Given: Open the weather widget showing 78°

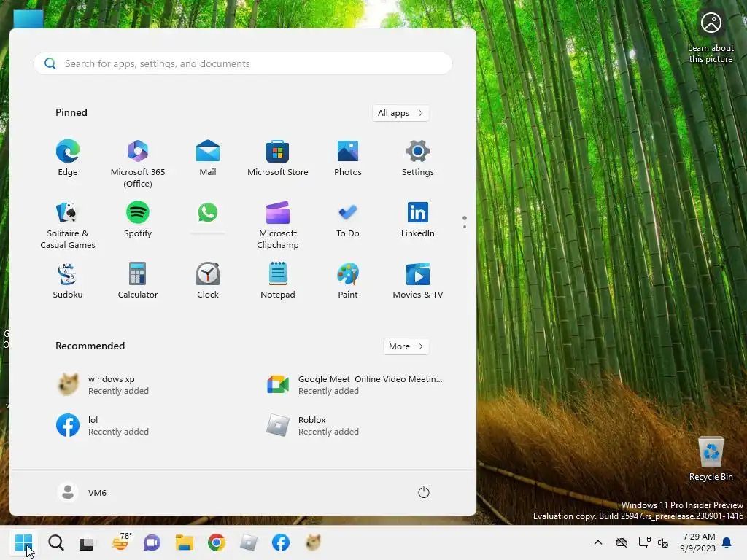Looking at the screenshot, I should 121,542.
